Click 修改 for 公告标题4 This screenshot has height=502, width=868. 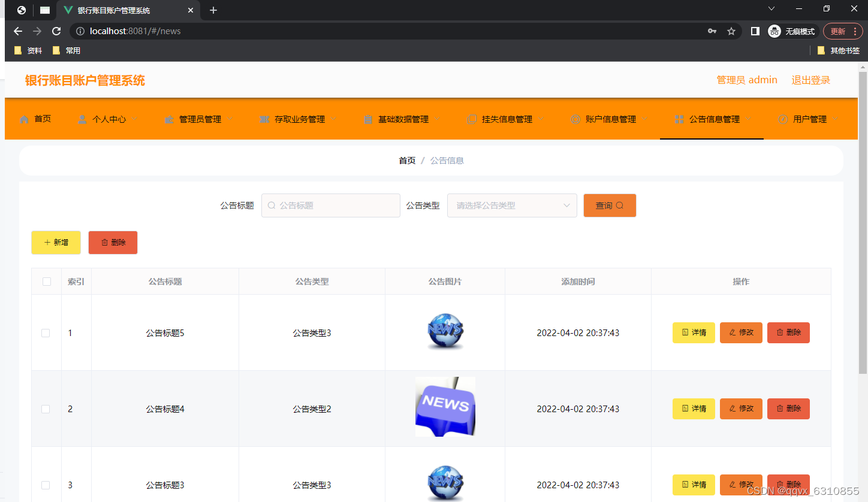[x=741, y=409]
